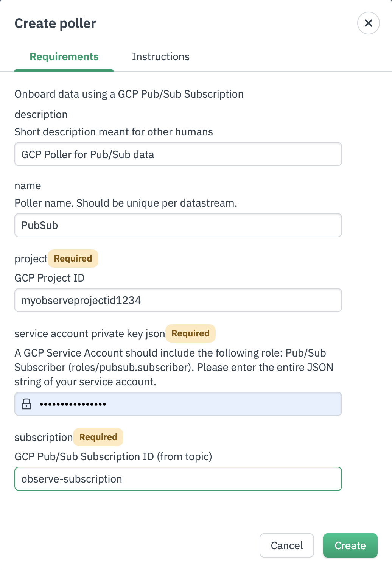Viewport: 392px width, 570px height.
Task: Click the Required badge beside subscription
Action: point(98,437)
